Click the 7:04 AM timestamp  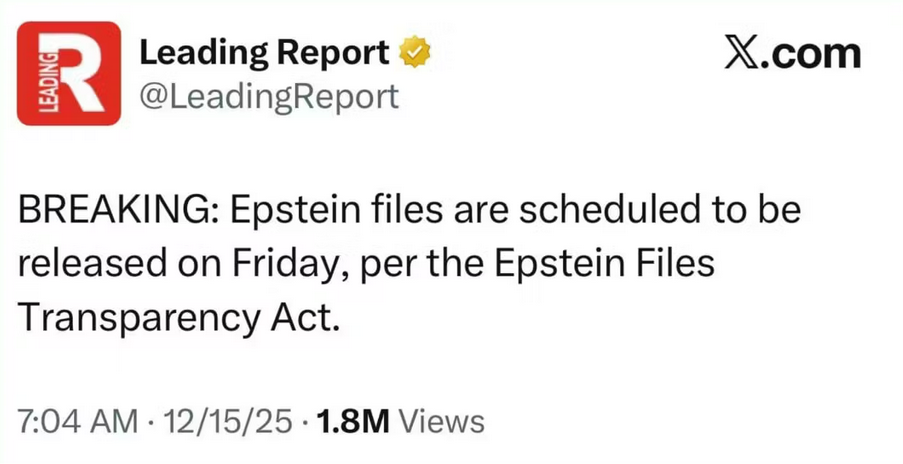coord(78,421)
